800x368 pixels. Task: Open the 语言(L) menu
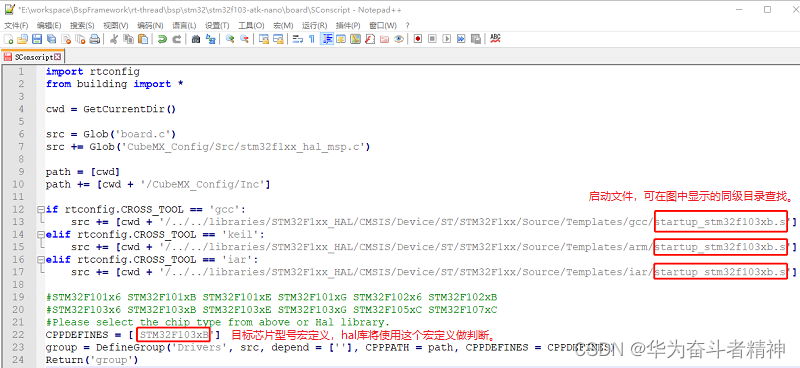(184, 26)
